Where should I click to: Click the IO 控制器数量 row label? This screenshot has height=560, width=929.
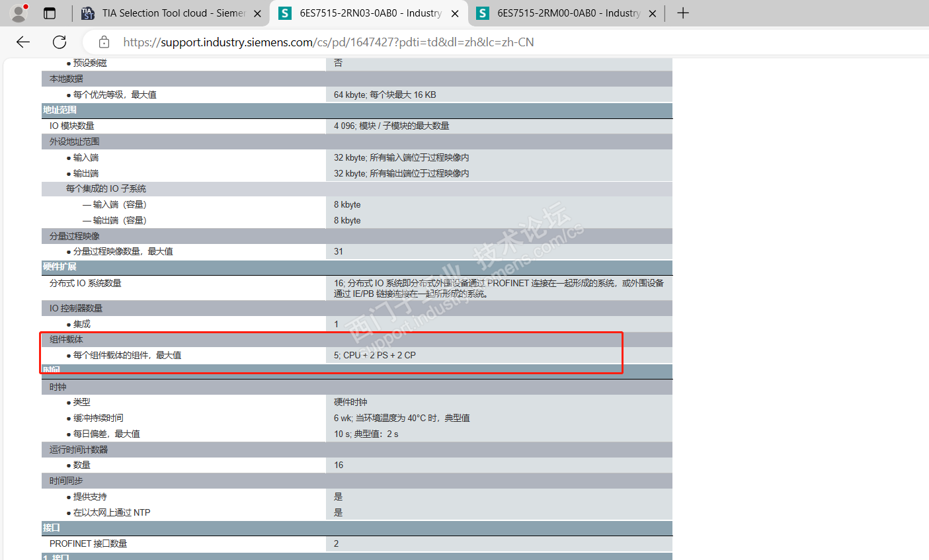coord(76,308)
